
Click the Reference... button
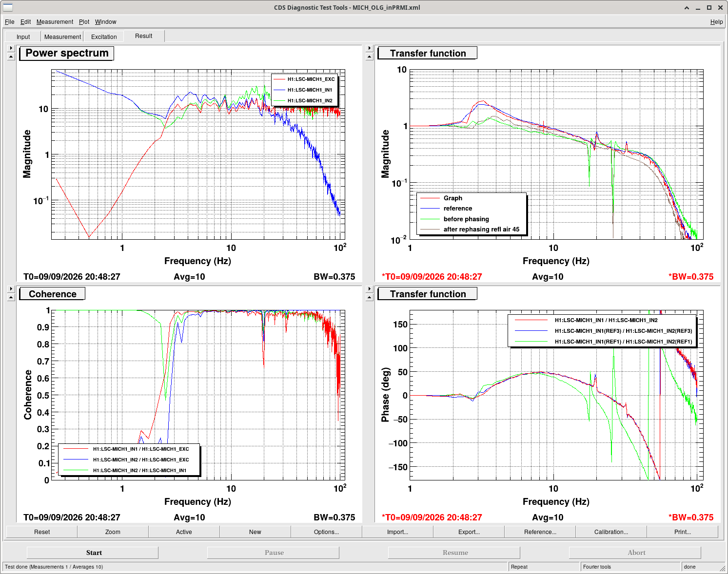(x=540, y=532)
